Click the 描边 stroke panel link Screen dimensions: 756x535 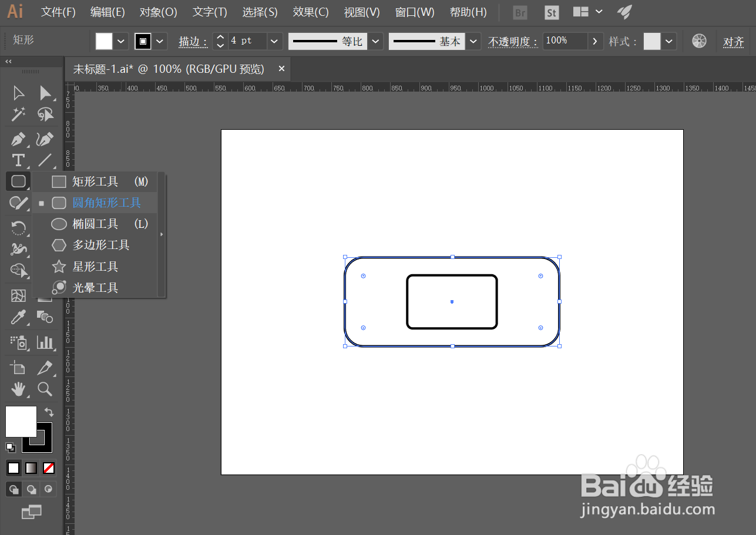click(193, 42)
